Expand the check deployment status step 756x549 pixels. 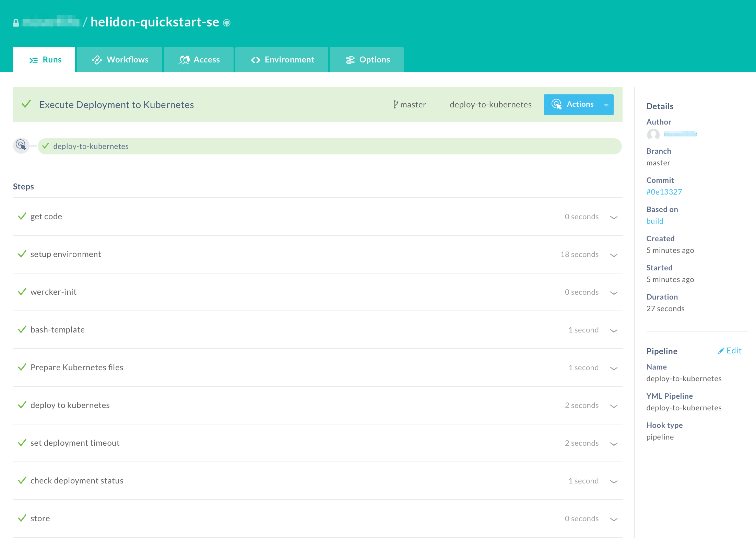[x=614, y=481]
